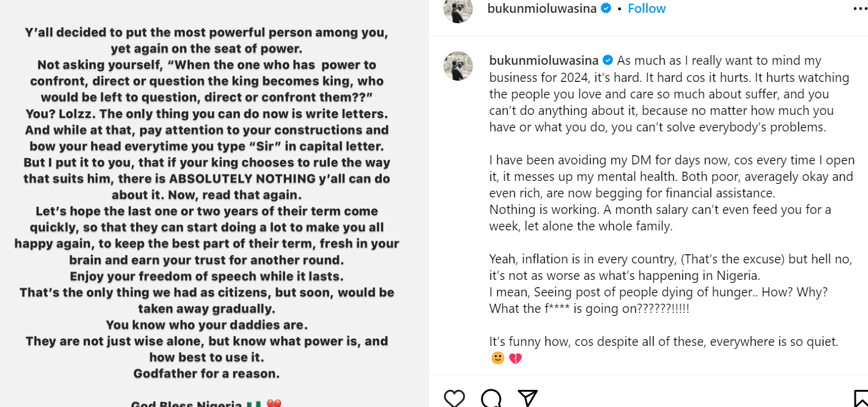Click "Godfather for a reason." line in the image

pyautogui.click(x=206, y=373)
